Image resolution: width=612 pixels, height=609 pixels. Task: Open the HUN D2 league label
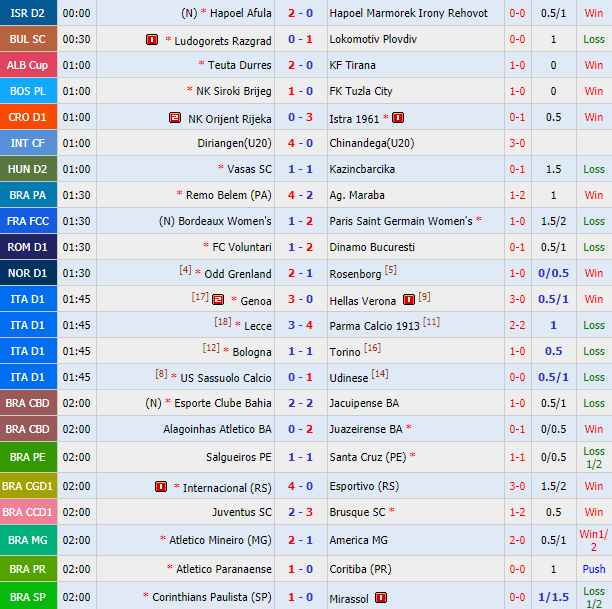pyautogui.click(x=28, y=169)
